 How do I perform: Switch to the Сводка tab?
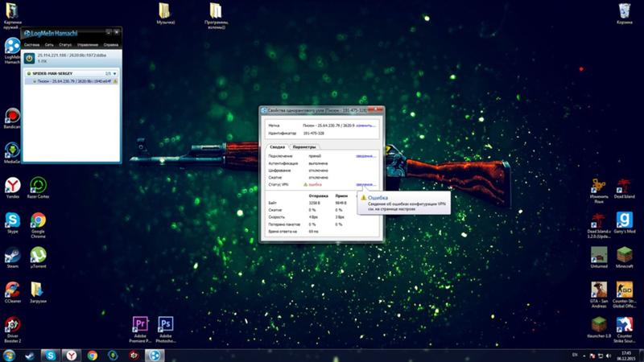277,146
